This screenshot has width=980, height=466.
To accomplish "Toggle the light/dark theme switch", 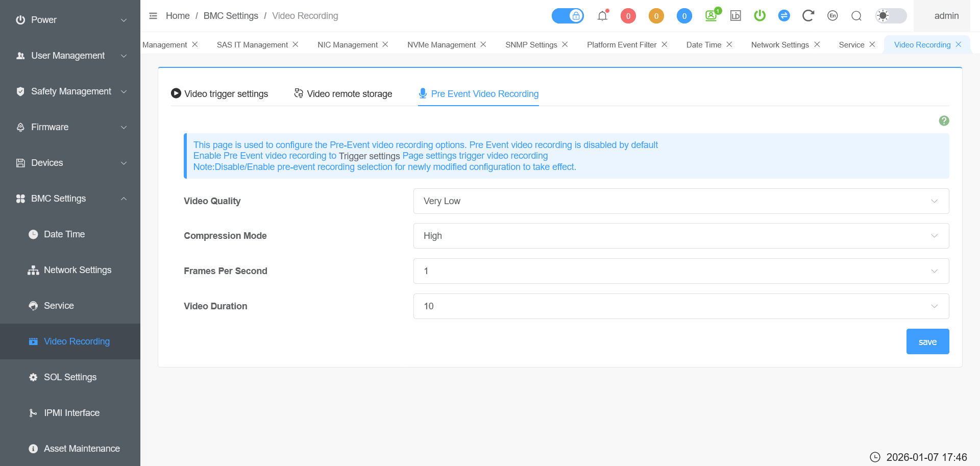I will click(891, 16).
